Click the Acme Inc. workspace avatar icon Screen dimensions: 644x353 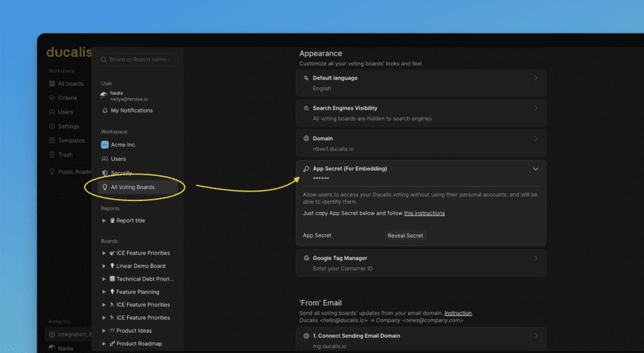[x=104, y=144]
